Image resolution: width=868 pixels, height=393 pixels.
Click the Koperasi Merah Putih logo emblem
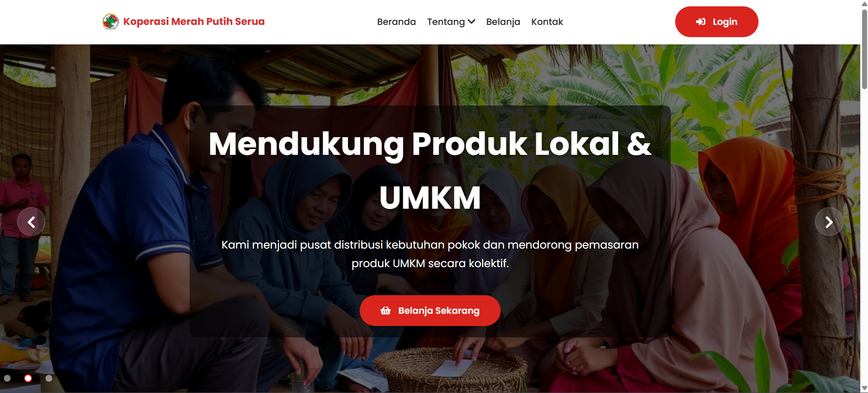click(x=110, y=22)
